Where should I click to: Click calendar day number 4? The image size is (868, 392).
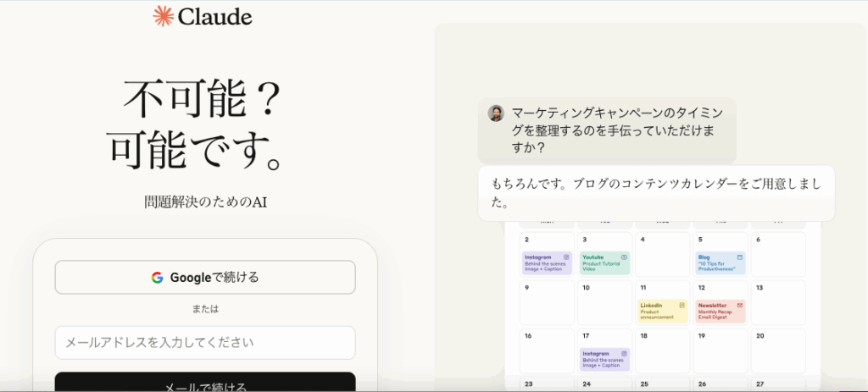tap(643, 240)
